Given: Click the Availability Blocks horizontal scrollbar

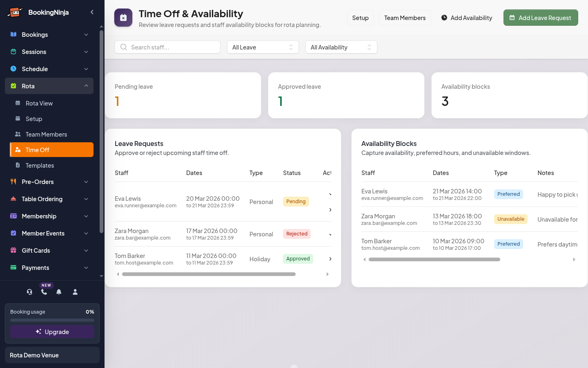Looking at the screenshot, I should click(434, 260).
